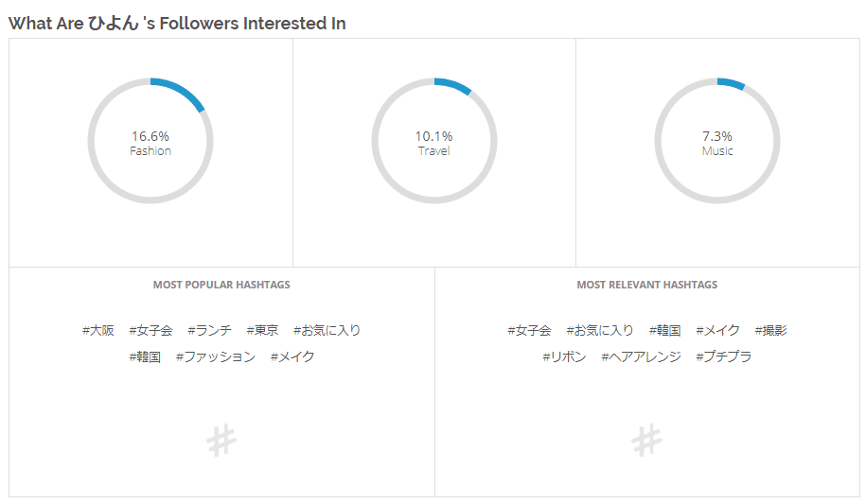Viewport: 866px width, 504px height.
Task: Select #メイク in popular hashtags
Action: 292,357
